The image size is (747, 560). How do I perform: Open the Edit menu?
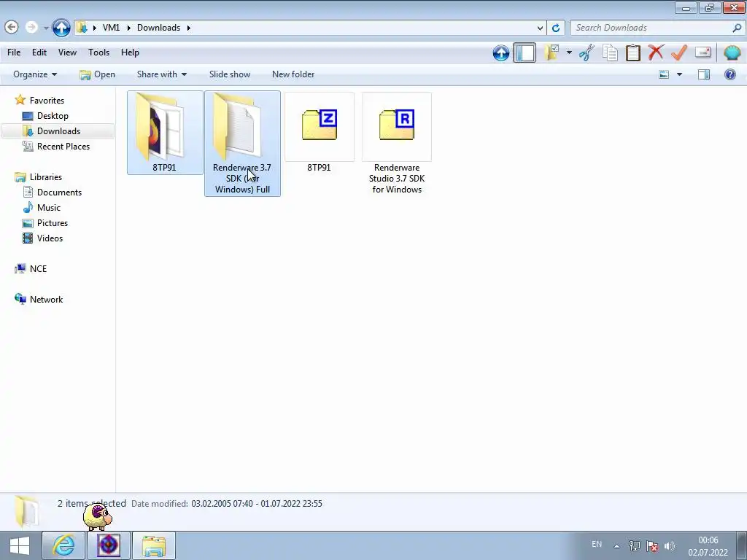[39, 52]
